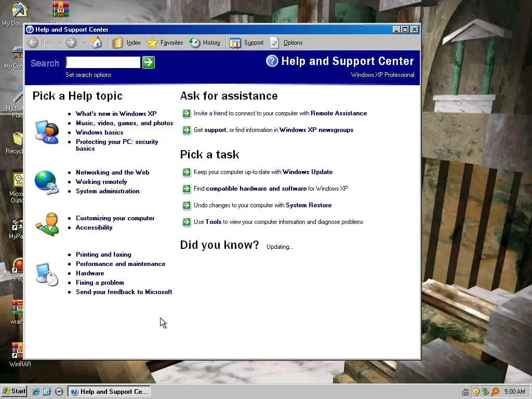This screenshot has height=399, width=532.
Task: Click the computer and mouse hardware icon
Action: point(47,274)
